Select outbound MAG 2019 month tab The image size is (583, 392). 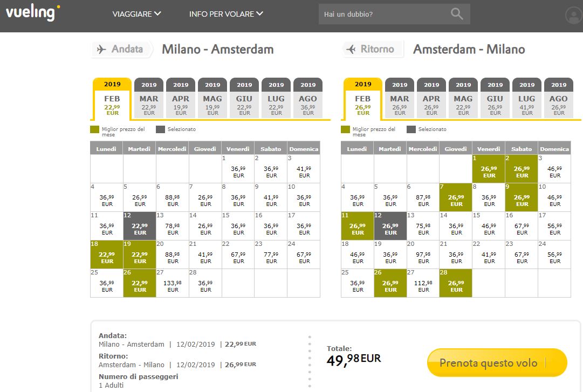click(x=212, y=99)
